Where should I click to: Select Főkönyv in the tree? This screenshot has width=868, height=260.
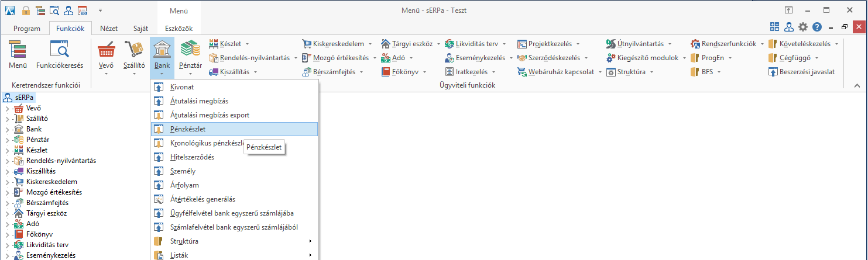click(40, 234)
